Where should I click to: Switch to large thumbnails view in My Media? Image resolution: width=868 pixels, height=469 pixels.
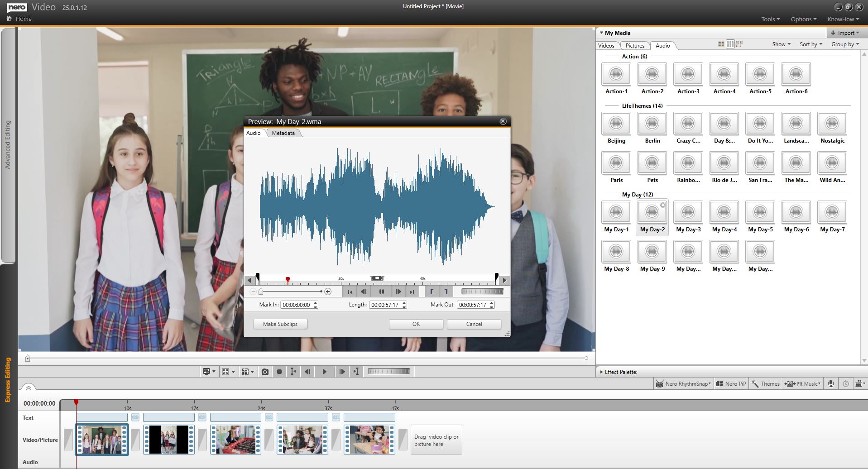pos(721,44)
